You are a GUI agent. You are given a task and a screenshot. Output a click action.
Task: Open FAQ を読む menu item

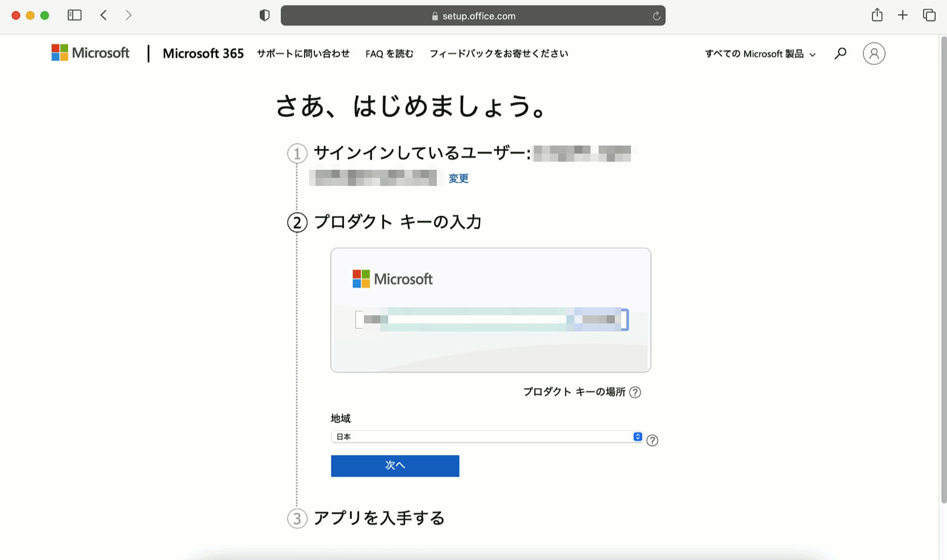tap(389, 53)
